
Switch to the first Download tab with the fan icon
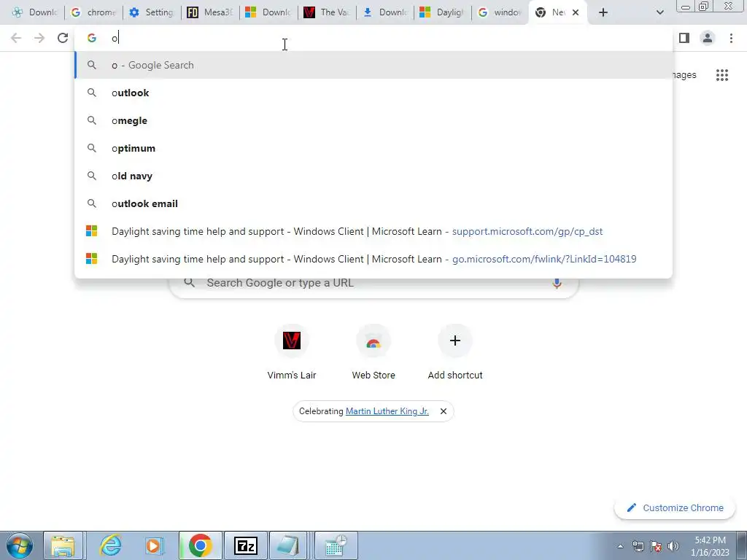click(35, 12)
